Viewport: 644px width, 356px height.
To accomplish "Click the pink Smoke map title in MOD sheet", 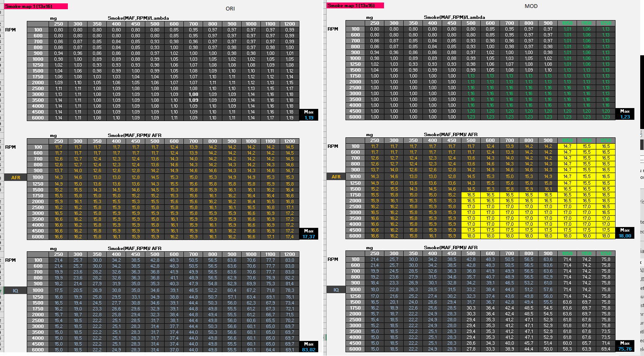I will [x=355, y=5].
